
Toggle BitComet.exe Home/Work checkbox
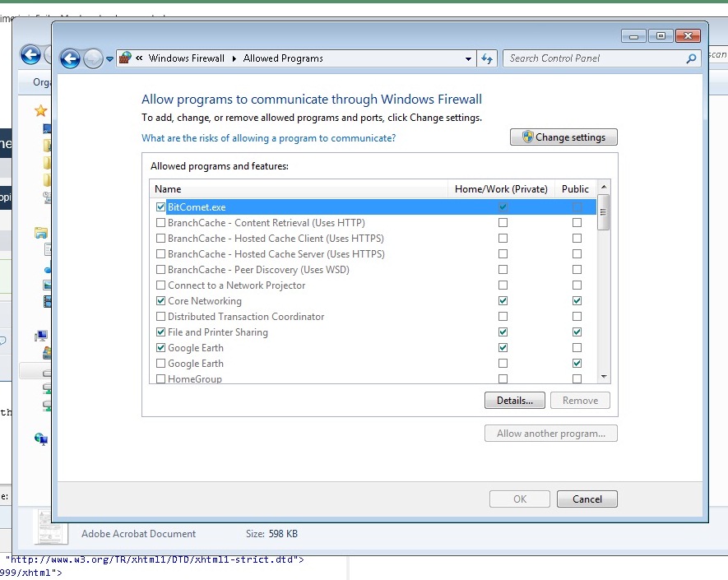503,207
